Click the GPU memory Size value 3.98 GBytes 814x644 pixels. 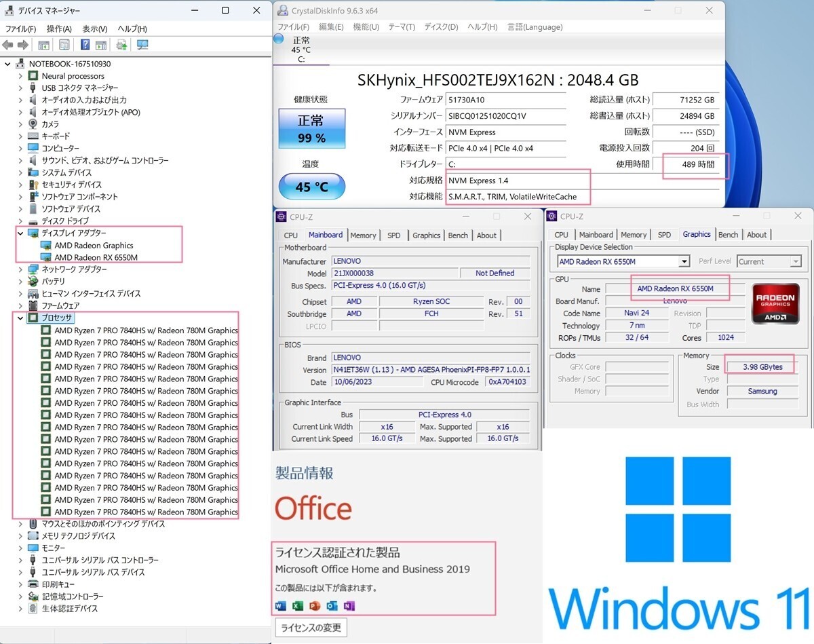pos(763,366)
